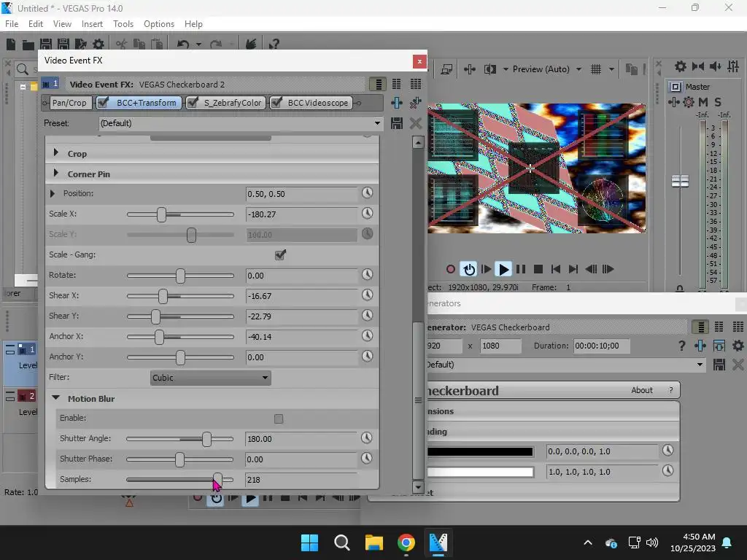Animate Rotate keyframe clock icon
The height and width of the screenshot is (560, 747).
(367, 275)
